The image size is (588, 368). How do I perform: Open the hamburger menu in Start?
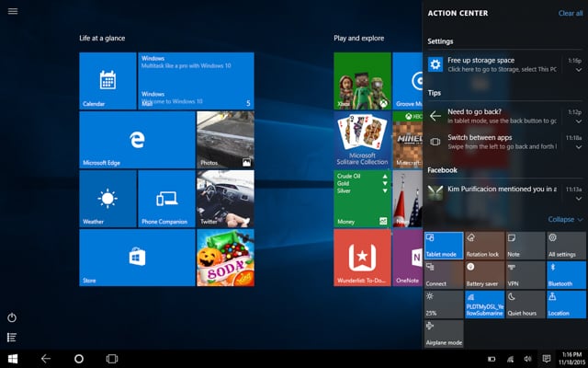point(12,12)
